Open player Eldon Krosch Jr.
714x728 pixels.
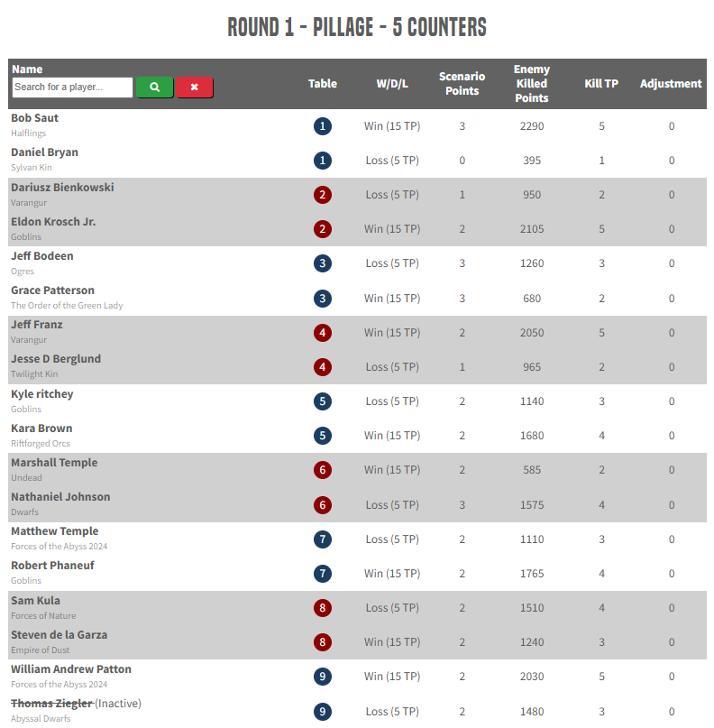coord(53,222)
